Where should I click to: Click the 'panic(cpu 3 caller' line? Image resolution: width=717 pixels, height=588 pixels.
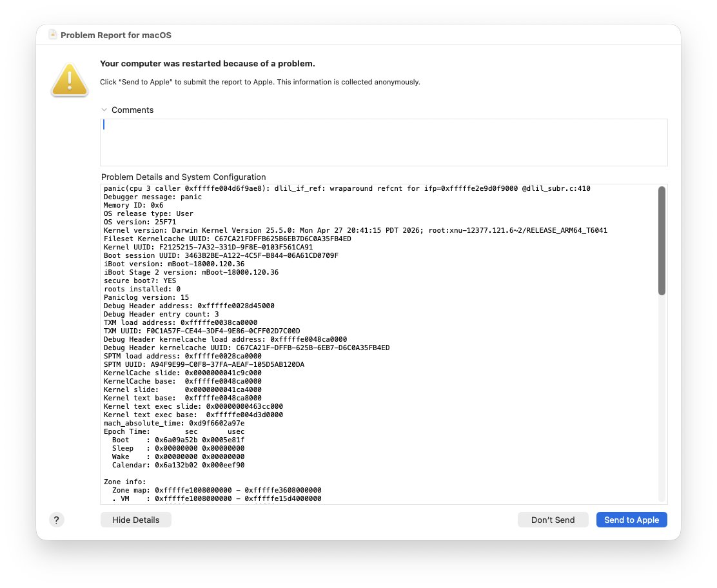[x=347, y=188]
